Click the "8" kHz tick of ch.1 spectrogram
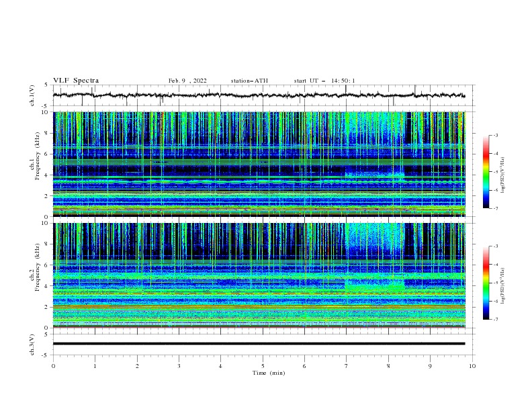 [x=47, y=133]
